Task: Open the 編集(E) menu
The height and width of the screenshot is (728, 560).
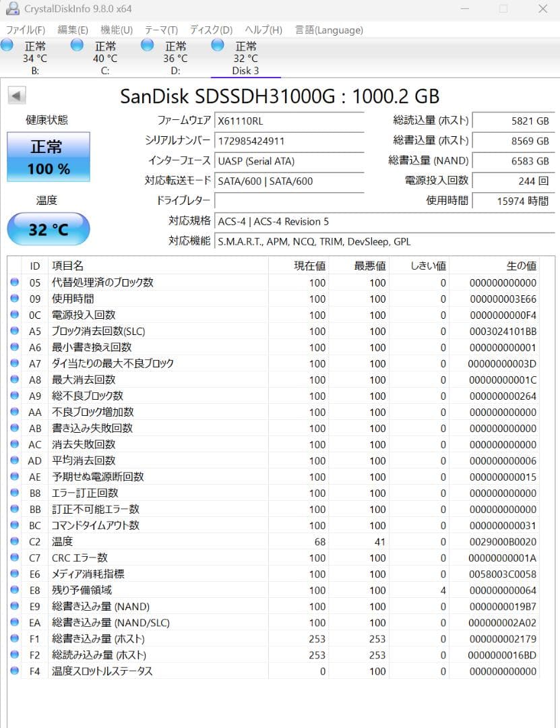Action: click(72, 30)
